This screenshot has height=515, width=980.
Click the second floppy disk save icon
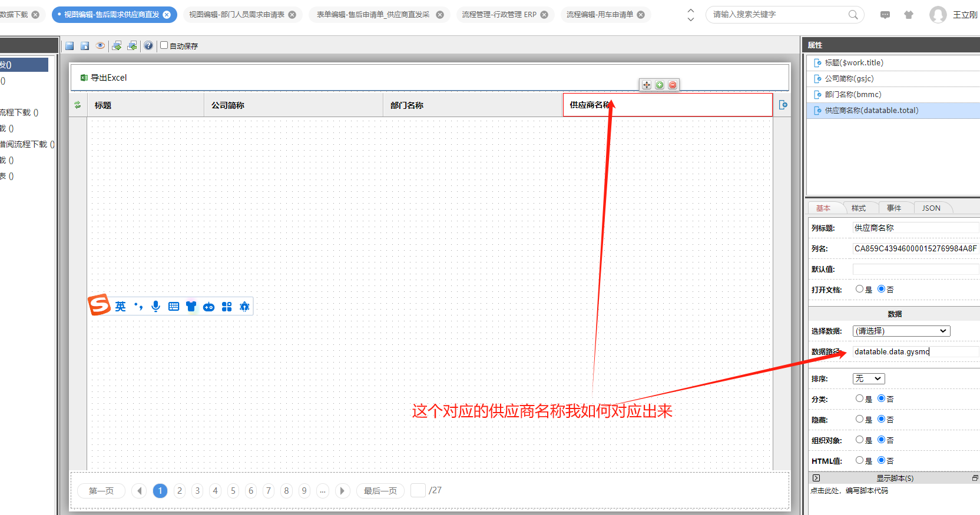click(85, 46)
